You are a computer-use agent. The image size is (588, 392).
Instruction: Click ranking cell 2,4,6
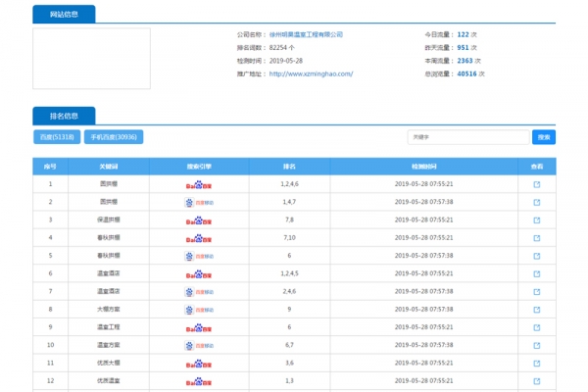(289, 291)
